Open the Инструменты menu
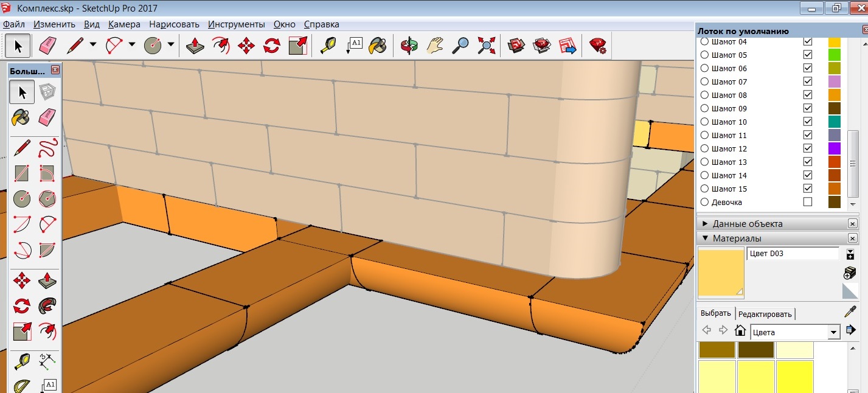Viewport: 868px width, 393px height. (x=236, y=24)
